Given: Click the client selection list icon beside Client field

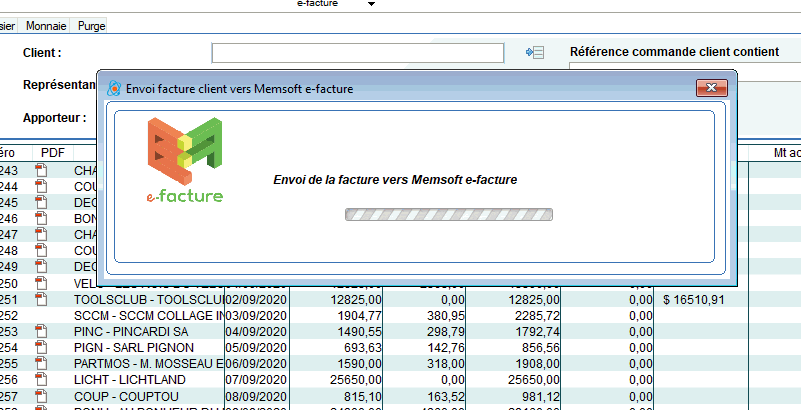Looking at the screenshot, I should pyautogui.click(x=535, y=52).
